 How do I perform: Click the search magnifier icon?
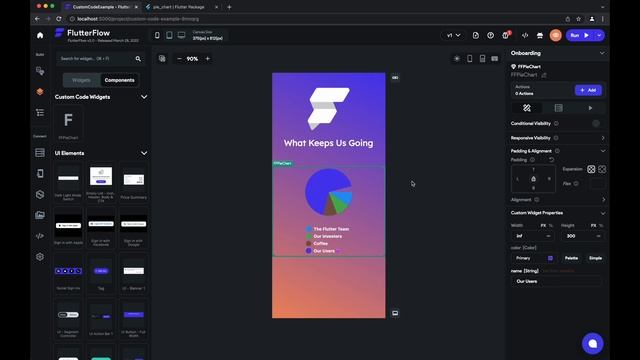coord(138,59)
